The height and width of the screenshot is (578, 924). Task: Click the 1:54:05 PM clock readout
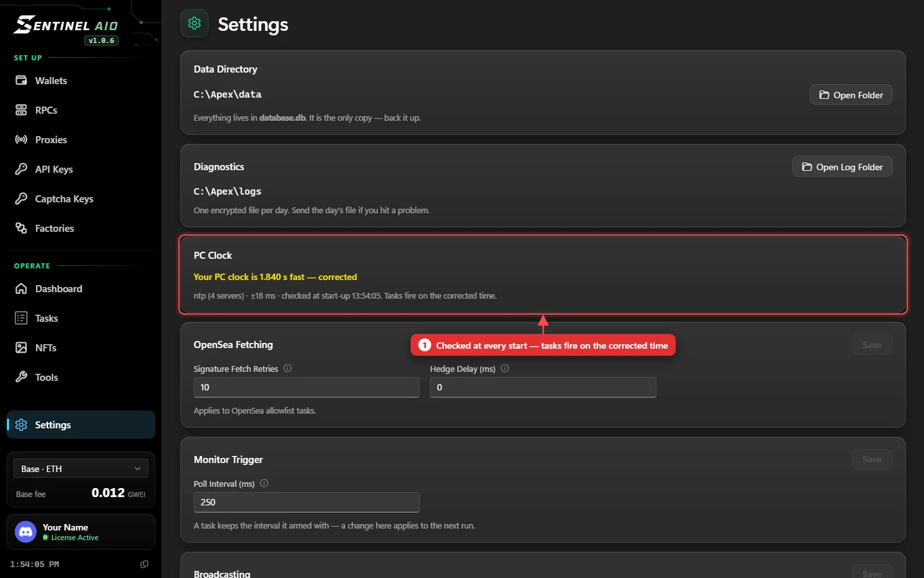click(35, 565)
